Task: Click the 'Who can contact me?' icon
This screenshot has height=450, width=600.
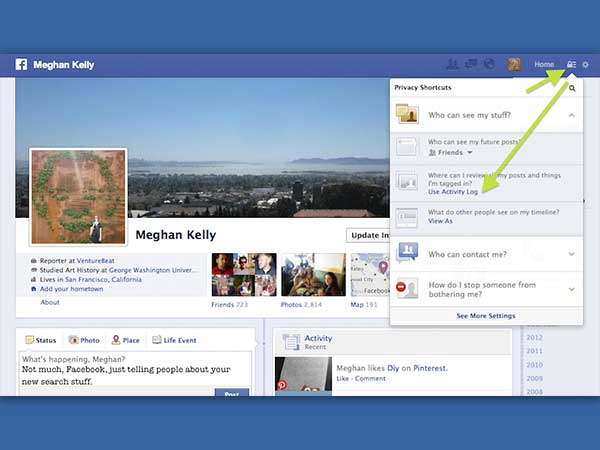Action: tap(407, 253)
